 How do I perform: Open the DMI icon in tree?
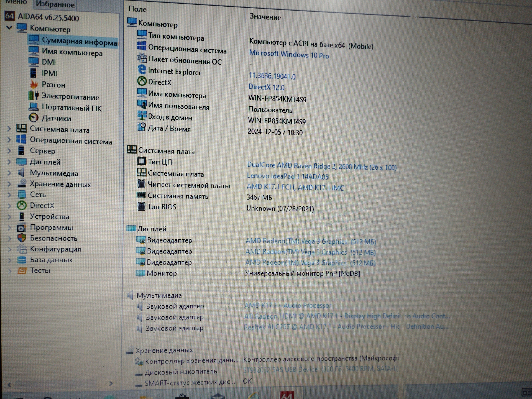34,61
